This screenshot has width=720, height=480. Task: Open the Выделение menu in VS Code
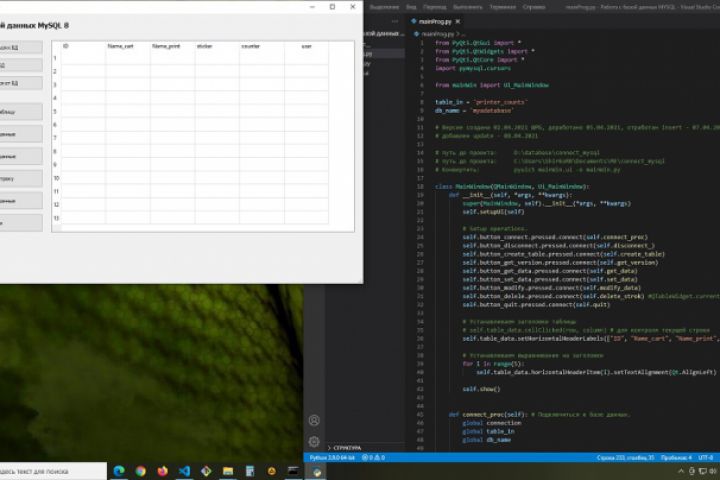384,7
